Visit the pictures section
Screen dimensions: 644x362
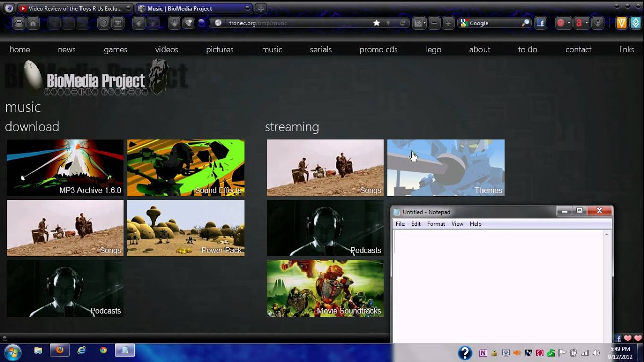[x=220, y=49]
